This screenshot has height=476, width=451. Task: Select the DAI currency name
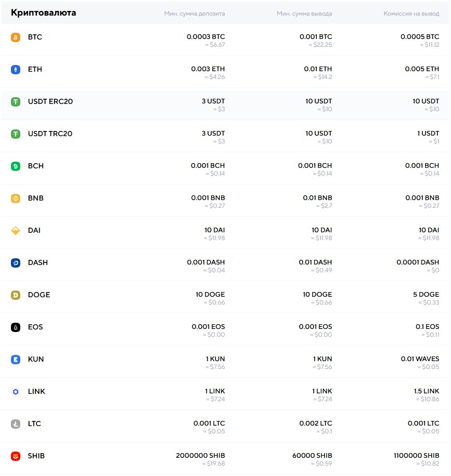pos(34,230)
